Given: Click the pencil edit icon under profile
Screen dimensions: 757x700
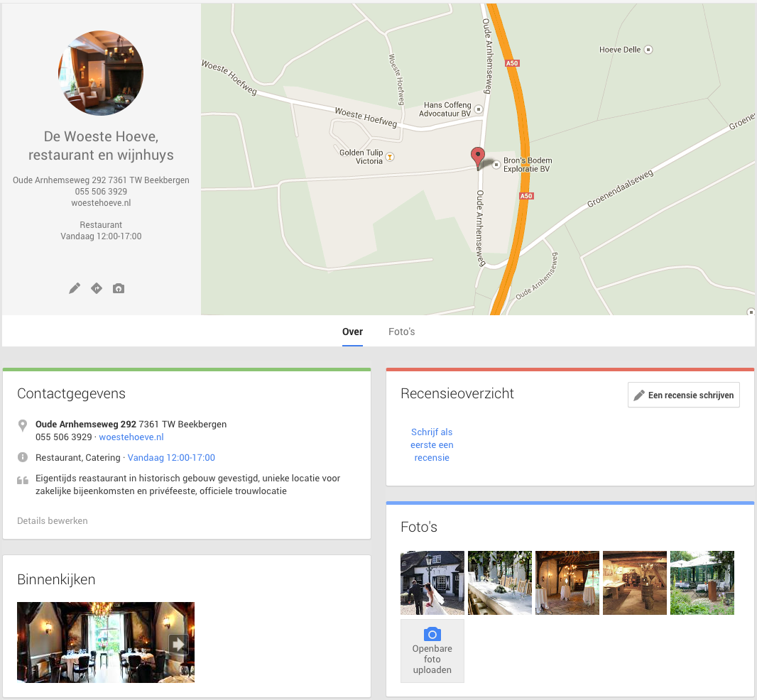Looking at the screenshot, I should point(75,288).
